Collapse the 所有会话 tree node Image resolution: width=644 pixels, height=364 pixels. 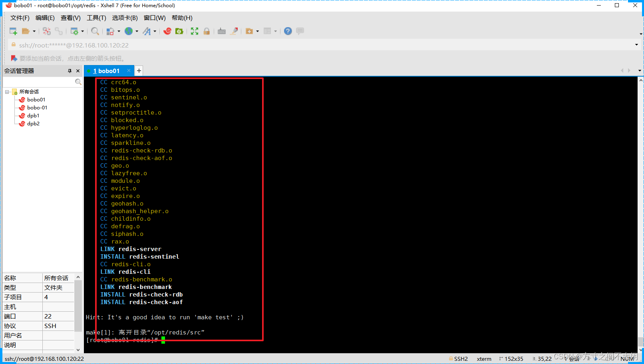pyautogui.click(x=6, y=91)
